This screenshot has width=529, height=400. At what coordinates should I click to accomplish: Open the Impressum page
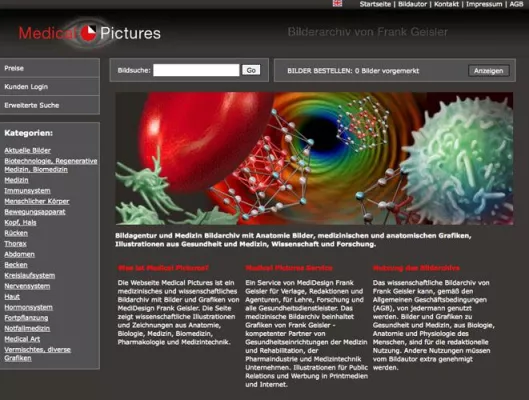tap(484, 4)
